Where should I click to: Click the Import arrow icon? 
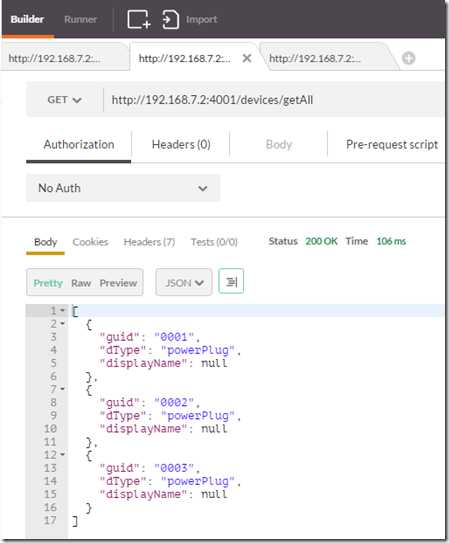(x=170, y=19)
